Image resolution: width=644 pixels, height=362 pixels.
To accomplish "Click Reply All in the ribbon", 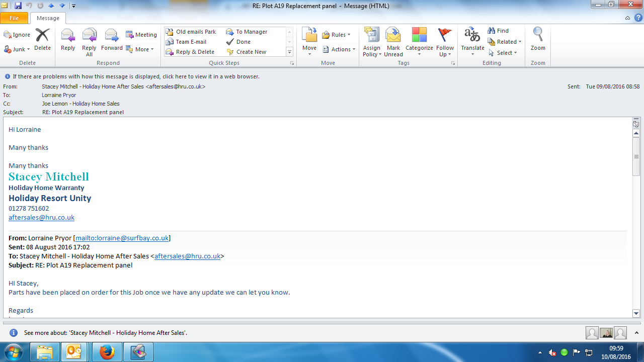I will pyautogui.click(x=89, y=42).
